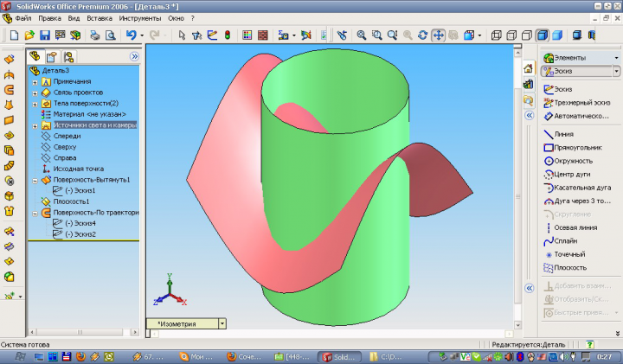Open the undo history dropdown arrow
Image resolution: width=623 pixels, height=364 pixels.
click(x=142, y=35)
